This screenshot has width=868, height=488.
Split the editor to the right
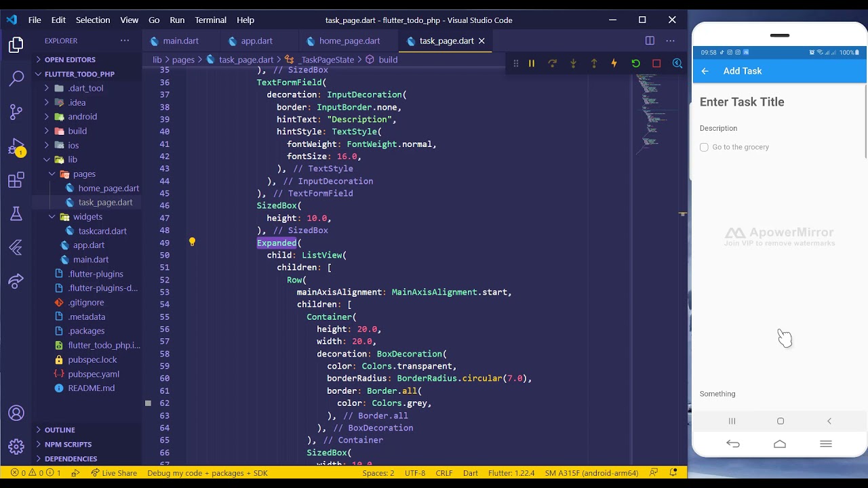(650, 41)
